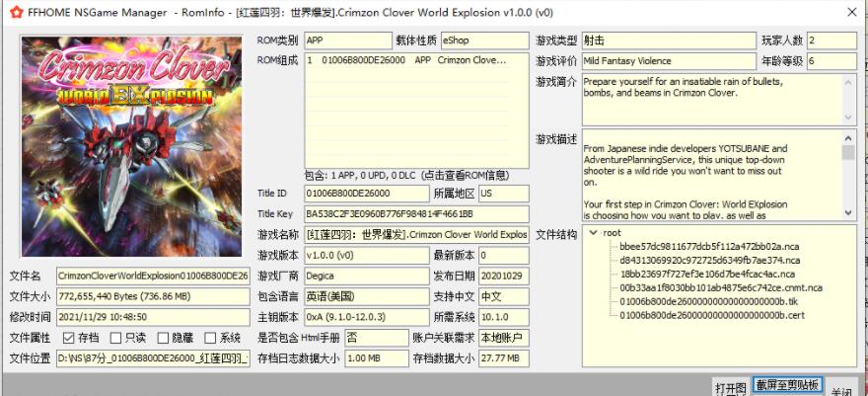Click the 发布日期 field 20201029

[504, 276]
